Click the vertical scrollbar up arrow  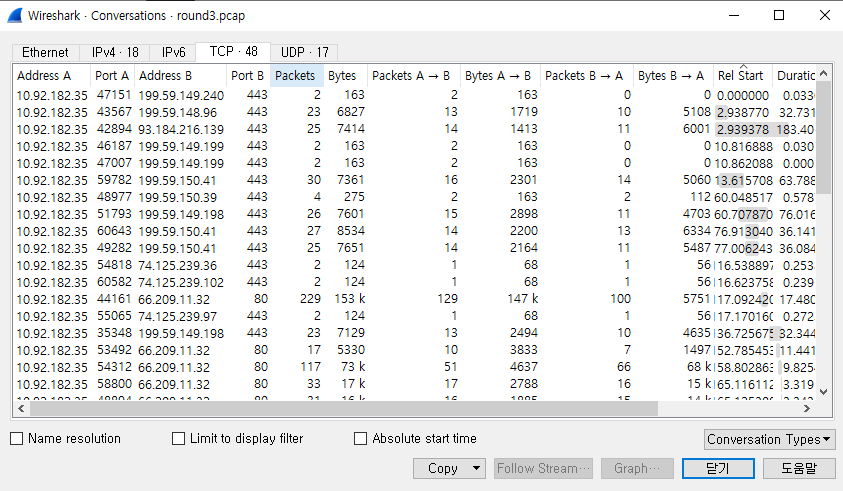(824, 74)
